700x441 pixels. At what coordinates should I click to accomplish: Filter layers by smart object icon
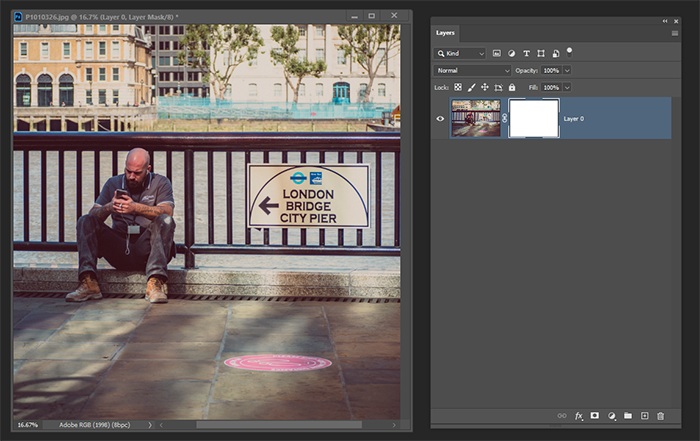click(556, 54)
